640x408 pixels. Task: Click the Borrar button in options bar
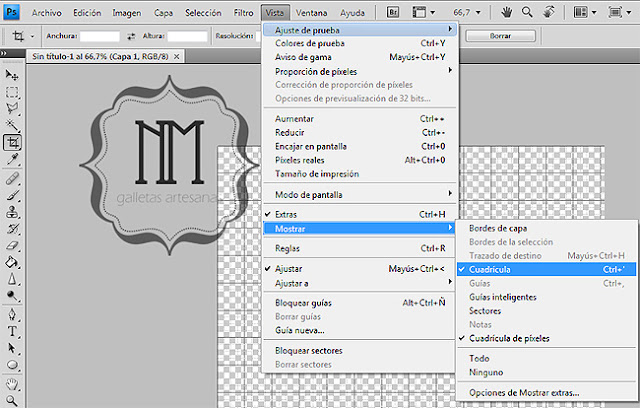point(500,36)
